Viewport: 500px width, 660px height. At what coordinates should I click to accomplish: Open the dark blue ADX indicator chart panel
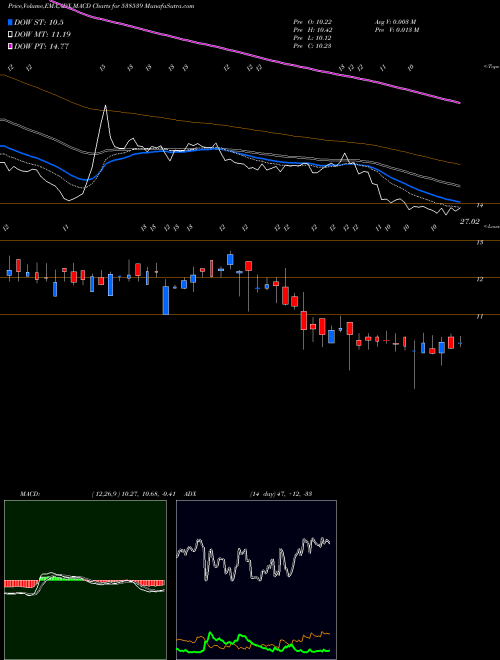pos(256,580)
